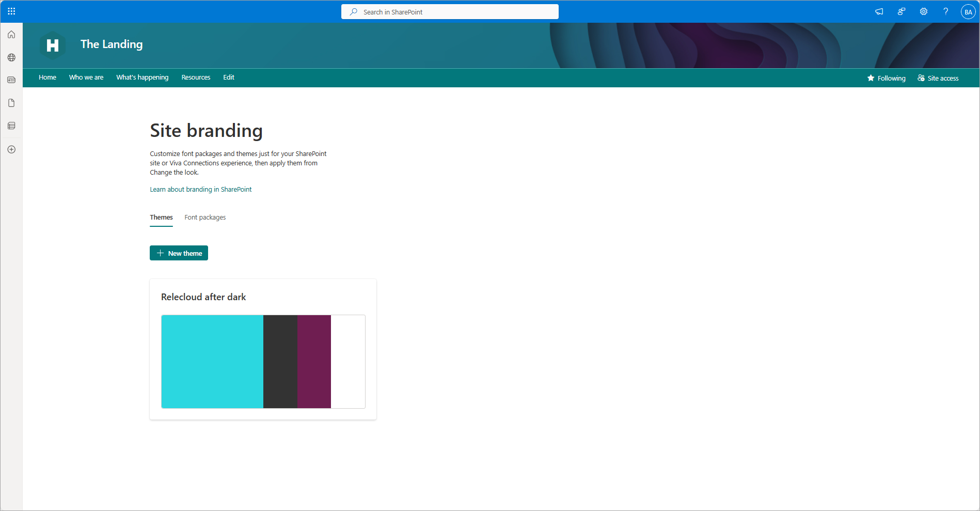The height and width of the screenshot is (511, 980).
Task: Click the search magnifier icon
Action: [x=354, y=11]
